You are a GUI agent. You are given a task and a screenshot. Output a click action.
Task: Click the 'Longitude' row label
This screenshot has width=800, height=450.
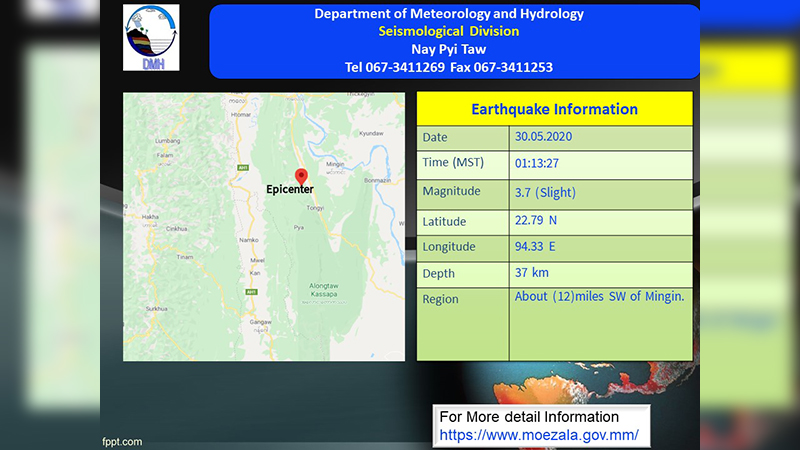click(x=449, y=247)
